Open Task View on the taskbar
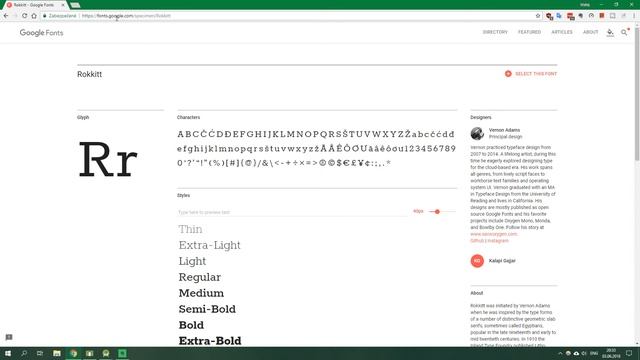 (x=40, y=353)
